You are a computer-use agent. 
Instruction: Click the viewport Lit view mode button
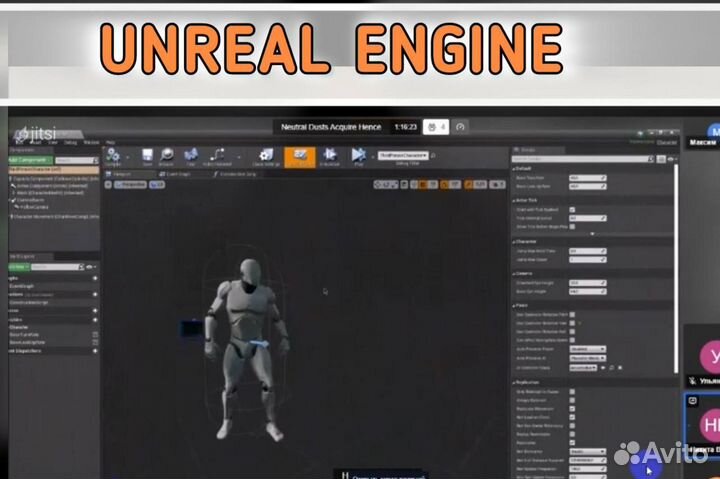(x=157, y=185)
